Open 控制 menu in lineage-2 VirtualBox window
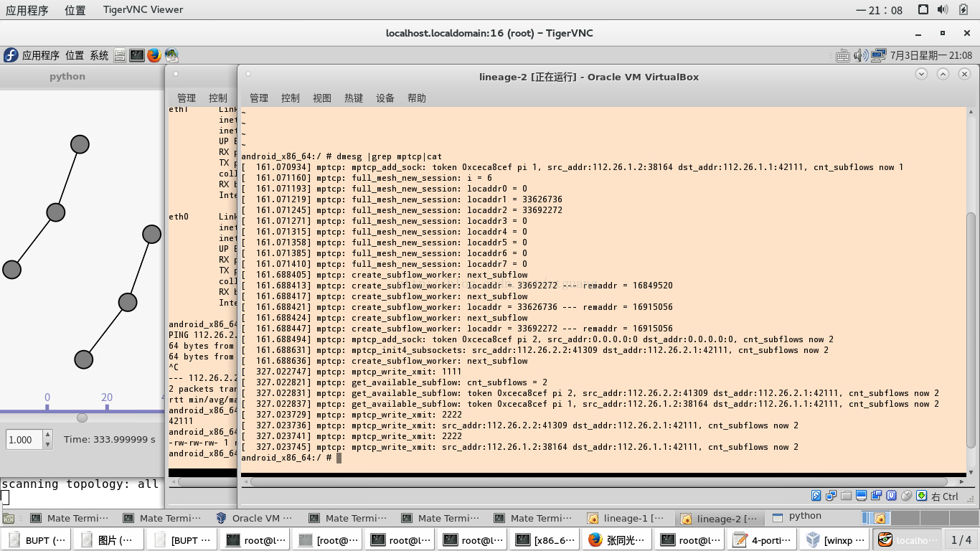Viewport: 980px width, 551px height. [291, 98]
